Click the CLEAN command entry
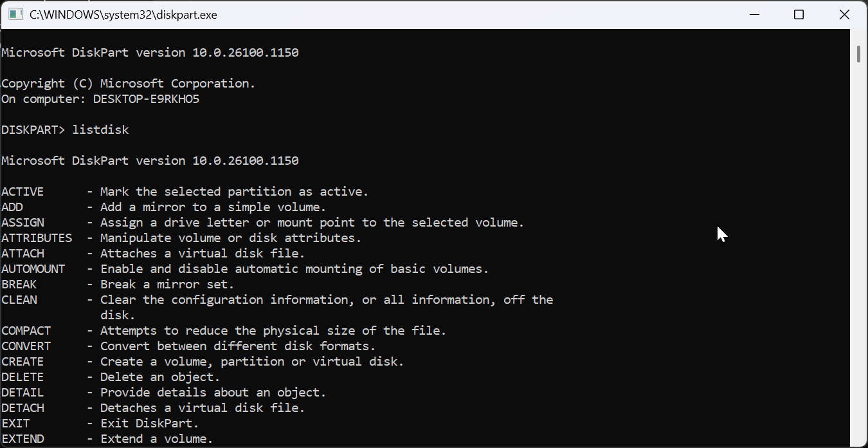 tap(19, 300)
